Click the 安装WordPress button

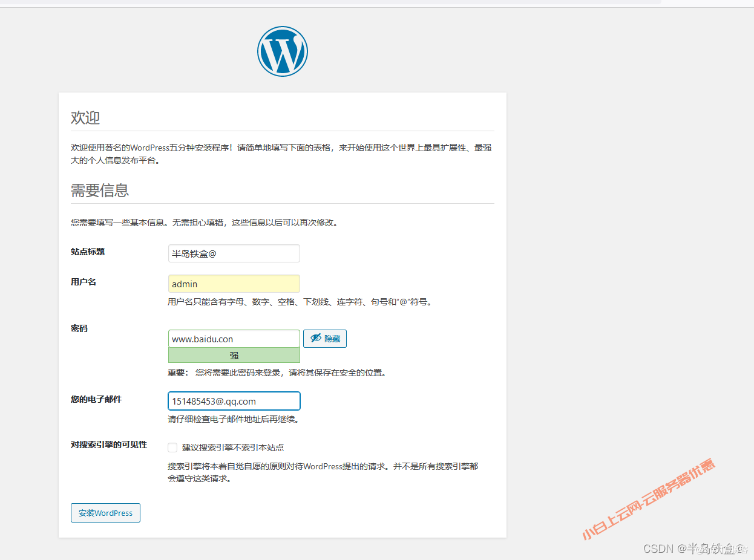click(105, 513)
